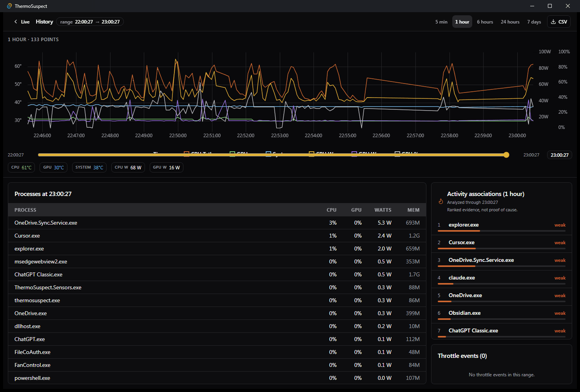Click the 22:56:00 label on chart axis

(x=381, y=136)
